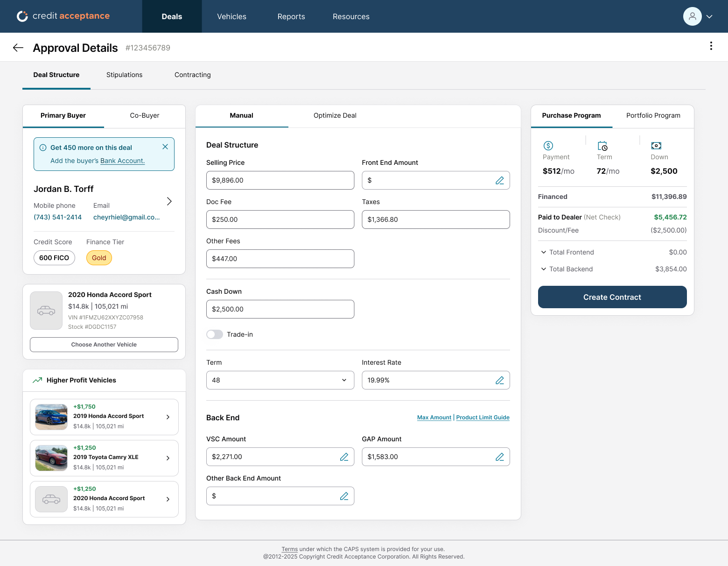Viewport: 728px width, 566px height.
Task: Open the three-dot more options menu
Action: (x=711, y=46)
